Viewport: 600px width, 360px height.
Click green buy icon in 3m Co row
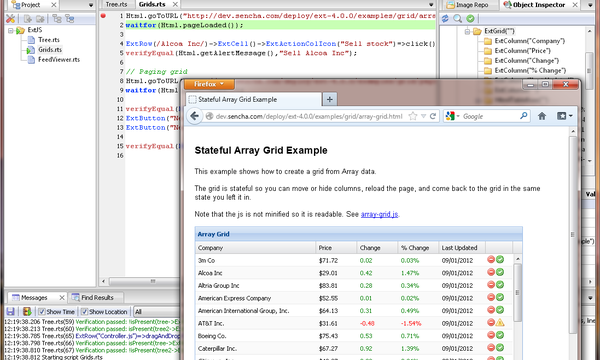pyautogui.click(x=500, y=259)
